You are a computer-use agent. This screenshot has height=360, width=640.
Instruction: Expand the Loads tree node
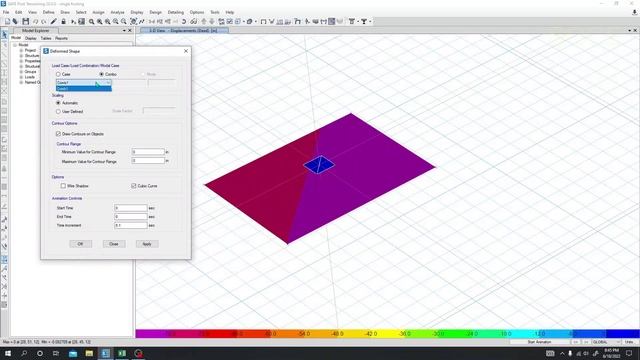pos(21,77)
